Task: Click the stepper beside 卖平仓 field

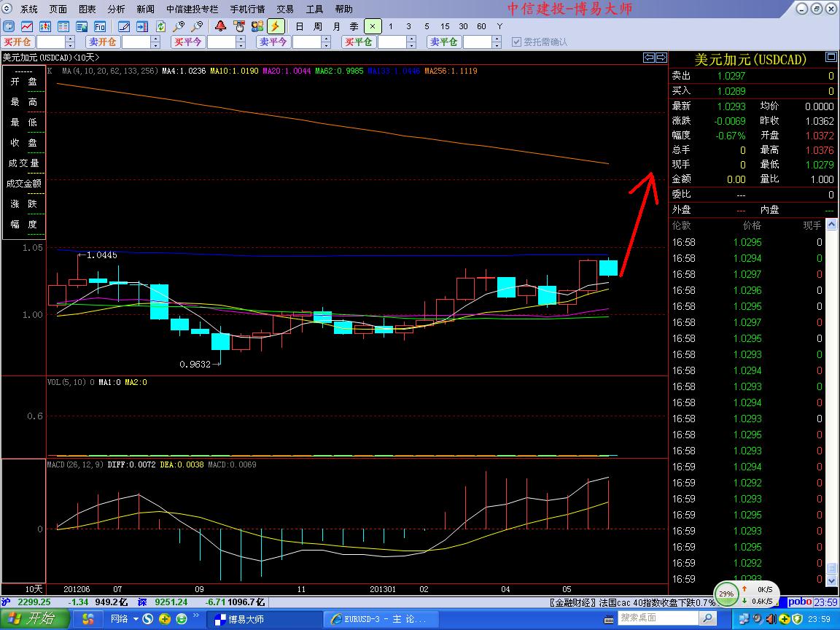Action: (x=497, y=42)
